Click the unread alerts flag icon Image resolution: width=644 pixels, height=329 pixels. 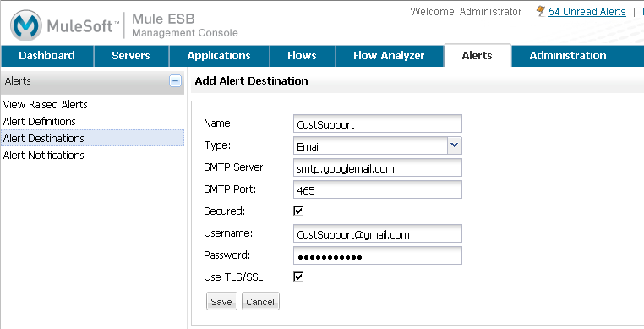(541, 11)
